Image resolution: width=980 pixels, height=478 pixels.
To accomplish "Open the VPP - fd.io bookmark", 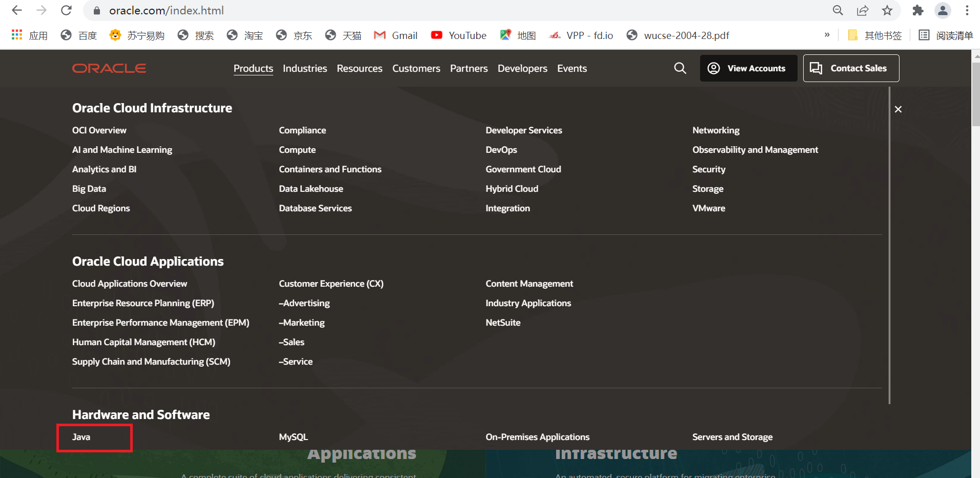I will (x=581, y=35).
